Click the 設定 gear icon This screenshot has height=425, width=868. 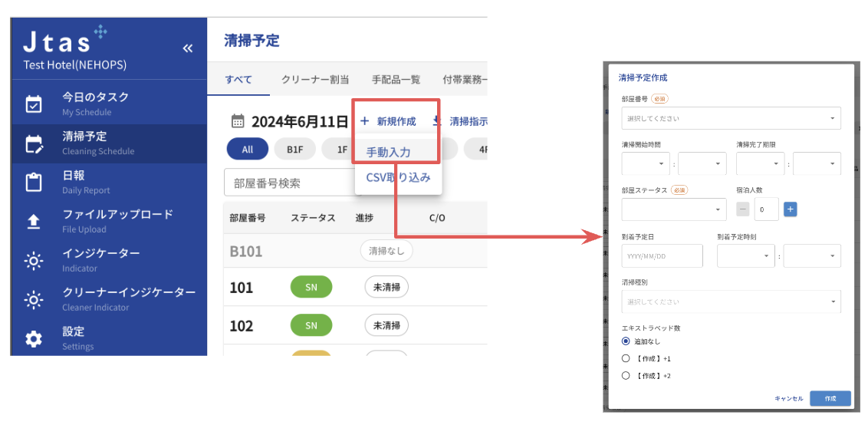pos(34,338)
